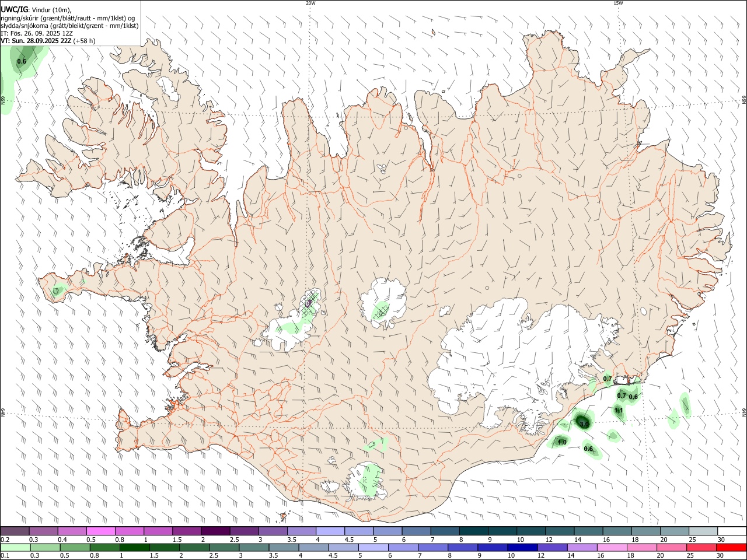The image size is (747, 560).
Task: Pick the darkest purple 2–2.5 top-row swatch
Action: [x=215, y=531]
